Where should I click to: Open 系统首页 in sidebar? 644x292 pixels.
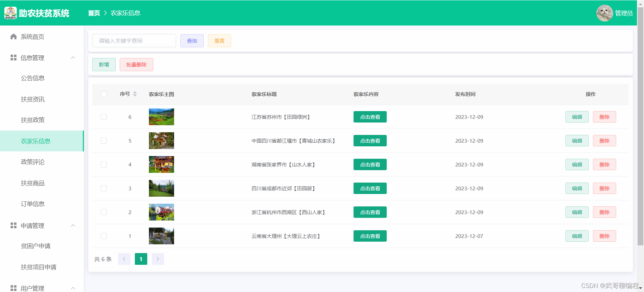42,37
